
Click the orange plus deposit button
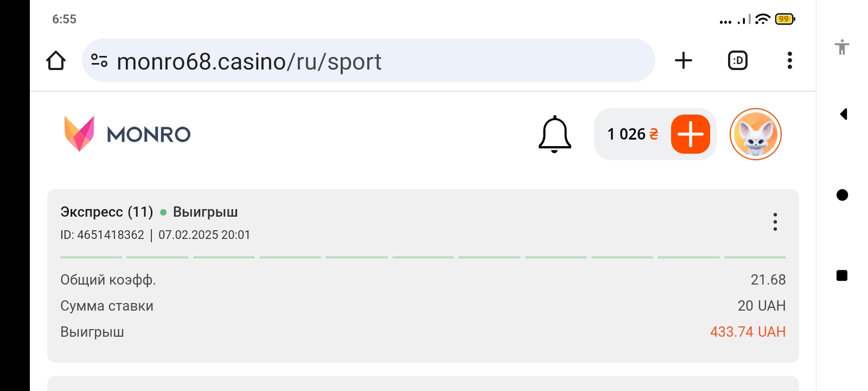point(690,134)
